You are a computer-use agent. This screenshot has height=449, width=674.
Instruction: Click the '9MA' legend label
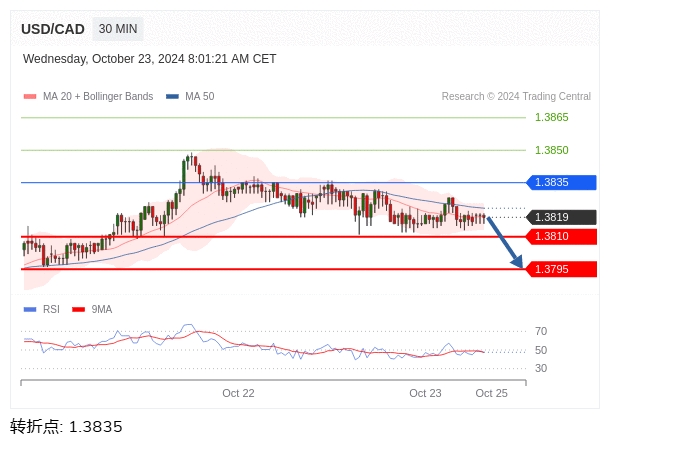[102, 309]
